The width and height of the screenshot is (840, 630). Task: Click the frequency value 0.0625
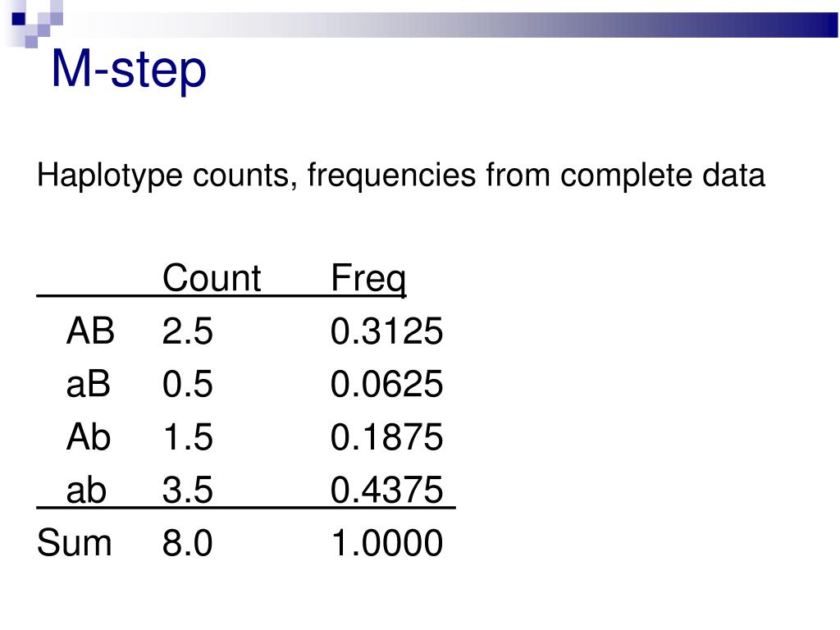point(387,384)
